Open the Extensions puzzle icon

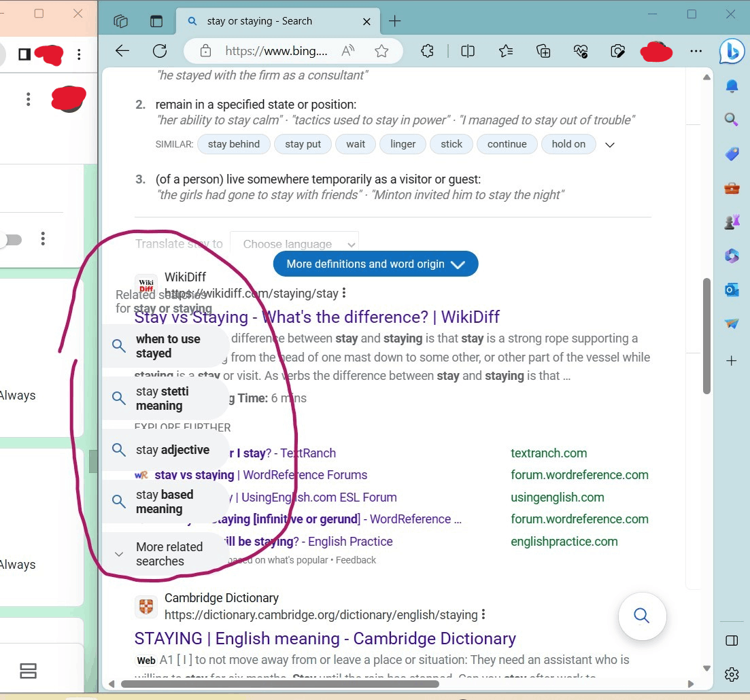427,51
